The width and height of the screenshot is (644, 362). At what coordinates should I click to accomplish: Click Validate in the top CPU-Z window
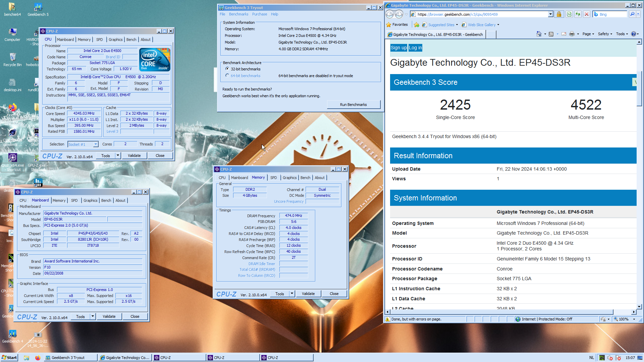(x=134, y=156)
